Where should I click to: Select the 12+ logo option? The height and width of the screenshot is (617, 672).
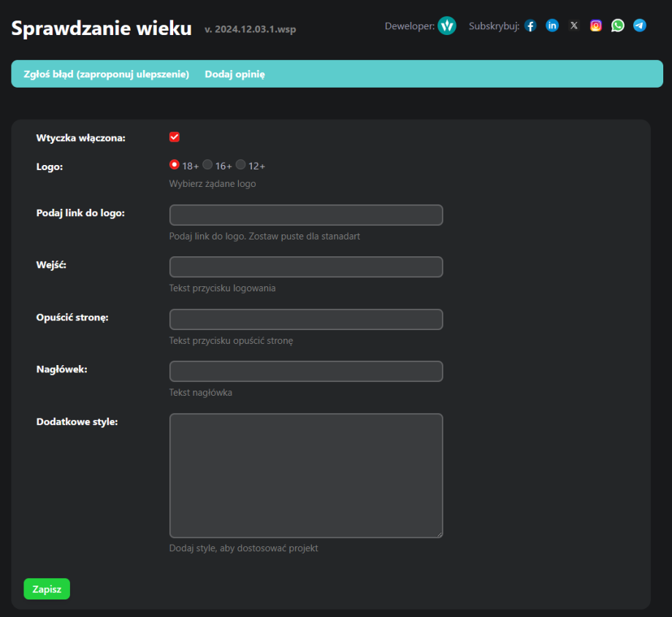[241, 164]
